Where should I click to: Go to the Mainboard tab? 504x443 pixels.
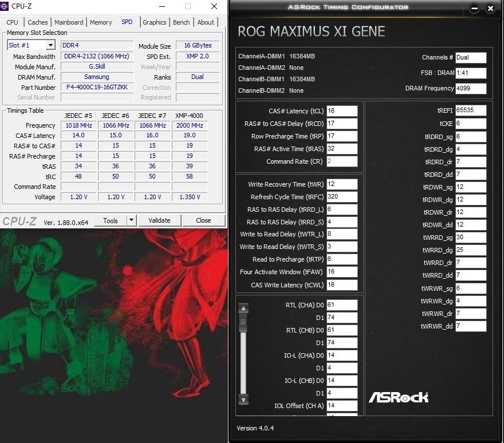pyautogui.click(x=69, y=22)
